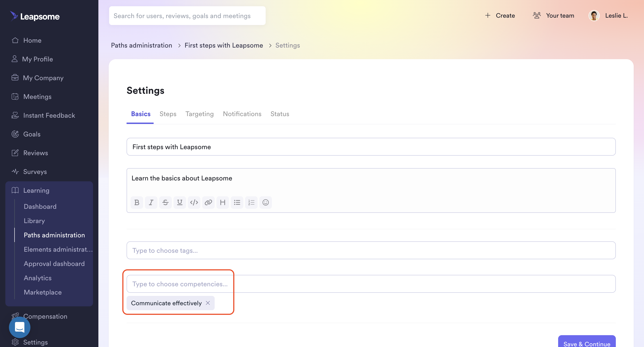Click the Communicate effectively chip label
This screenshot has height=347, width=644.
(x=166, y=303)
